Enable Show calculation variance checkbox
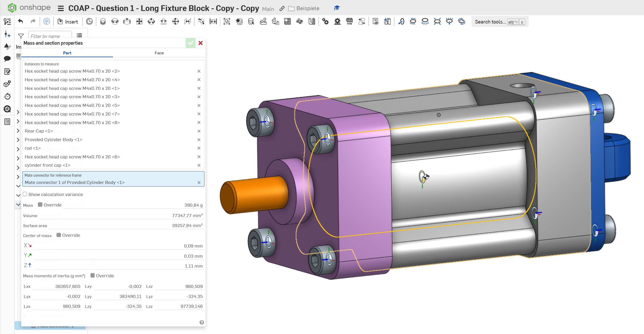This screenshot has height=334, width=644. (25, 194)
